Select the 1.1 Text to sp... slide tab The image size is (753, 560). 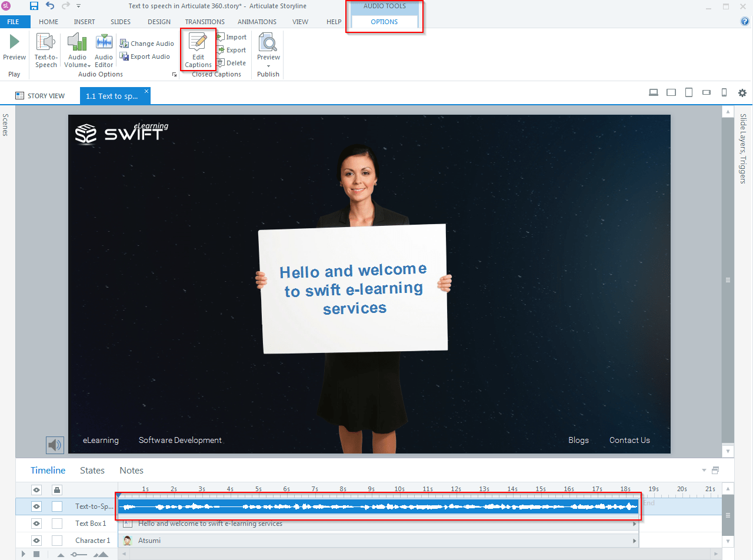click(x=112, y=96)
